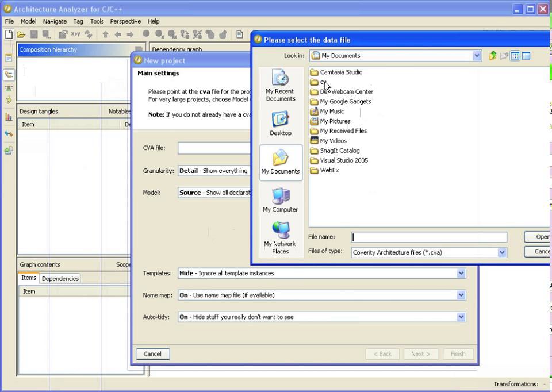Viewport: 552px width, 392px height.
Task: Switch file dialog to Details view
Action: pos(526,56)
